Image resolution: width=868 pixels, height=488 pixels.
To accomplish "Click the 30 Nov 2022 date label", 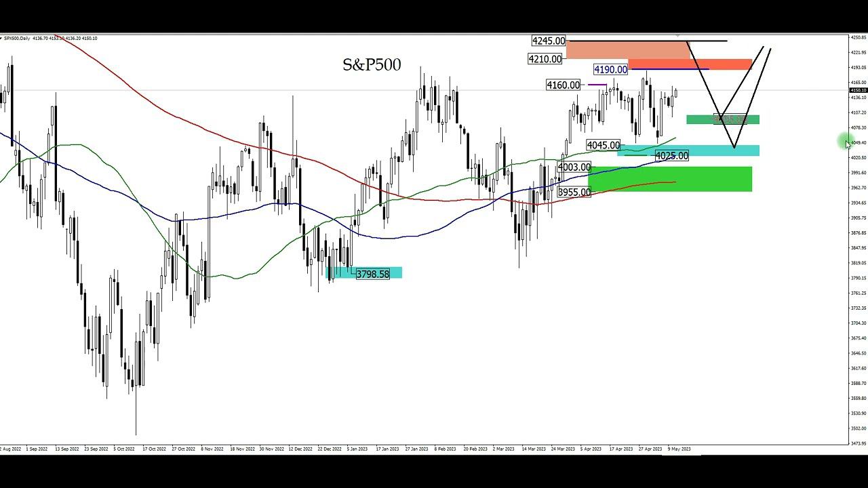I will pyautogui.click(x=271, y=449).
